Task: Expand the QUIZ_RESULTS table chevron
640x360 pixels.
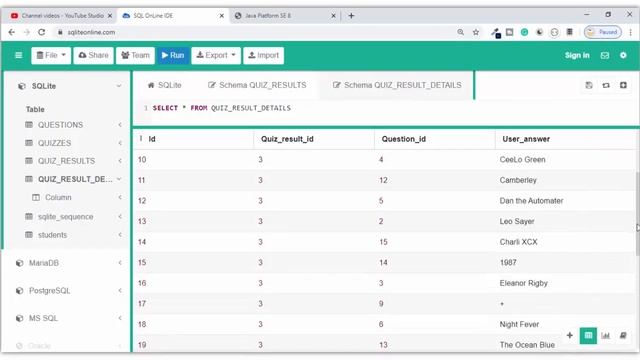Action: [120, 161]
